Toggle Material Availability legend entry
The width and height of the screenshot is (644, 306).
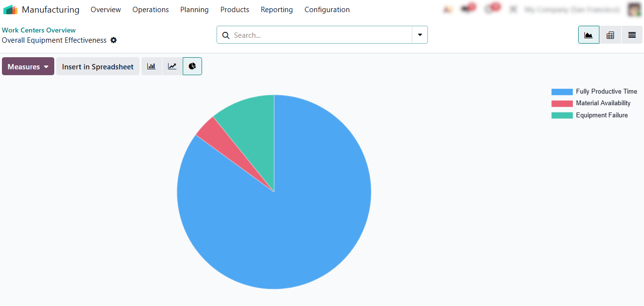(591, 103)
